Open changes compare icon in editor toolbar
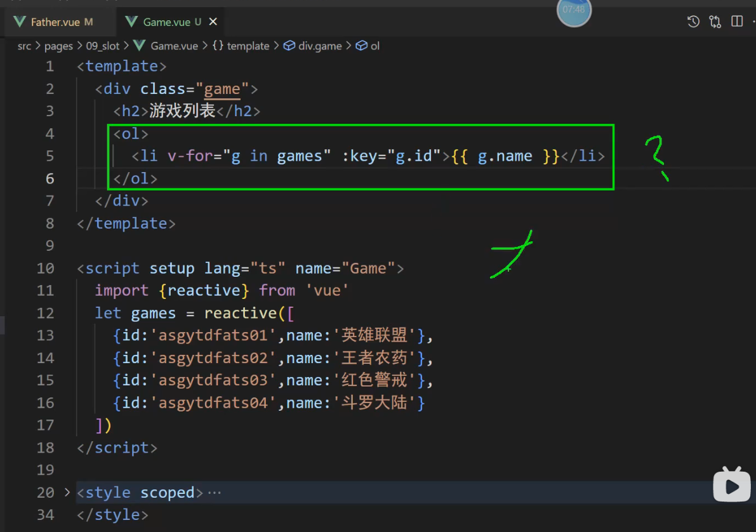The image size is (756, 532). point(715,21)
